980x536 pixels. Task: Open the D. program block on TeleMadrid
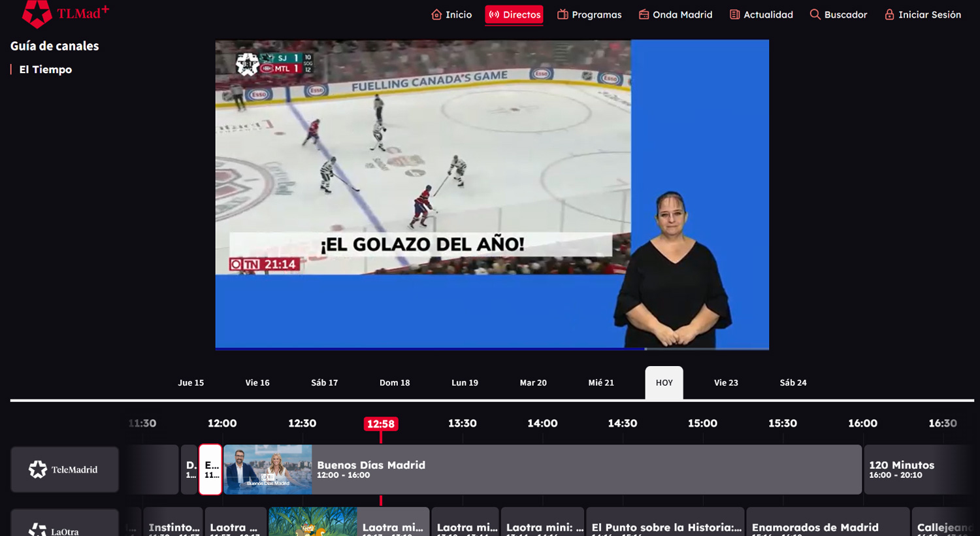click(189, 469)
